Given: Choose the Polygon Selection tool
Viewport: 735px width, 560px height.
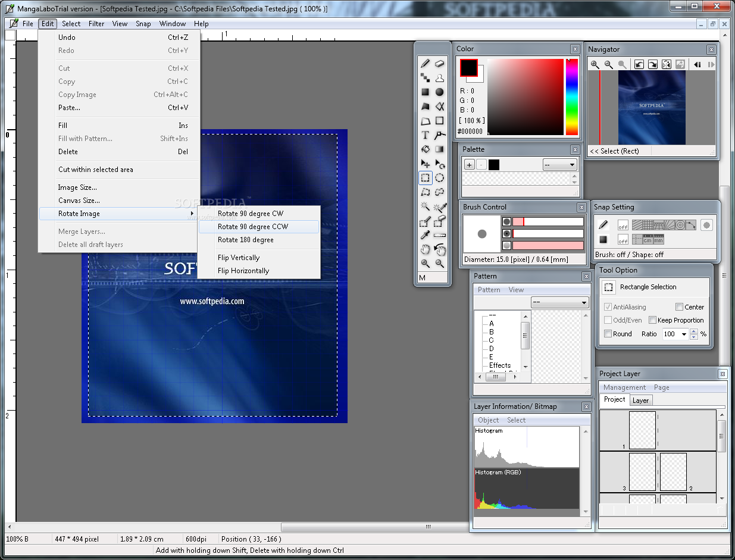Looking at the screenshot, I should 426,192.
